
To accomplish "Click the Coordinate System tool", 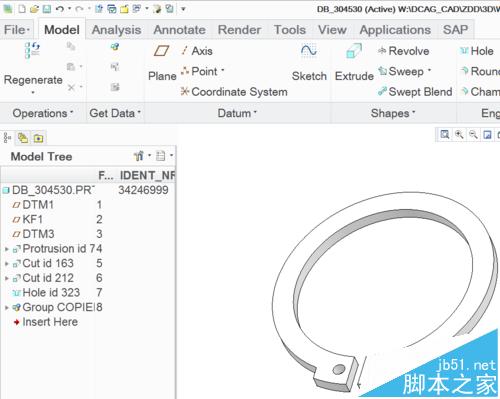I will tap(234, 92).
